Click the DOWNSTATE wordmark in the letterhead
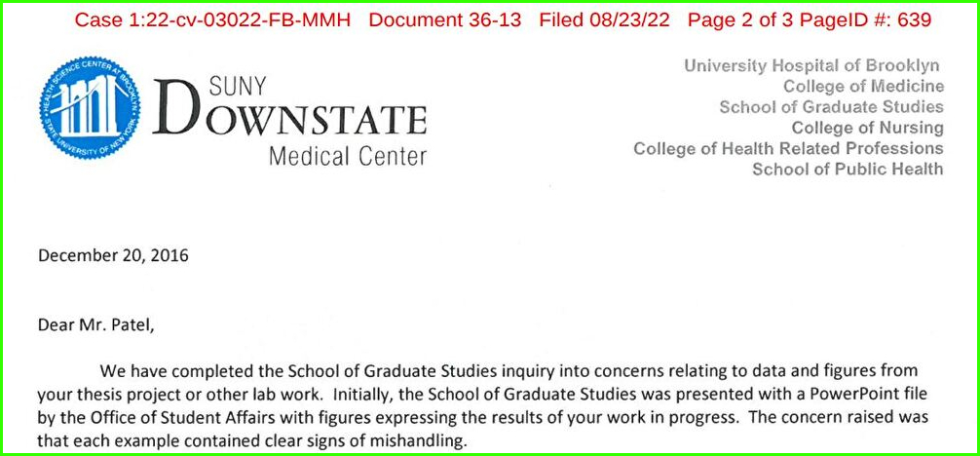Image resolution: width=980 pixels, height=456 pixels. pos(289,116)
